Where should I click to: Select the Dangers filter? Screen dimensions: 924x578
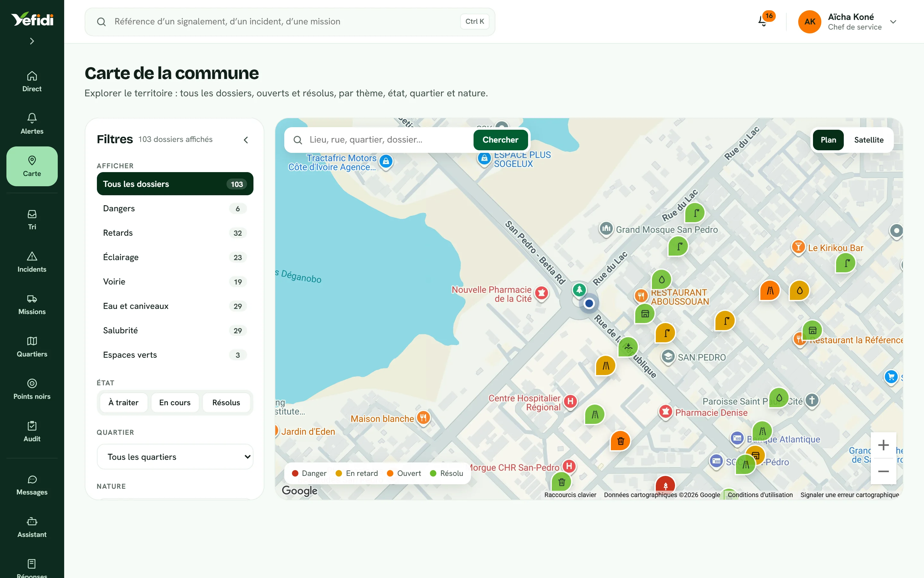click(175, 208)
